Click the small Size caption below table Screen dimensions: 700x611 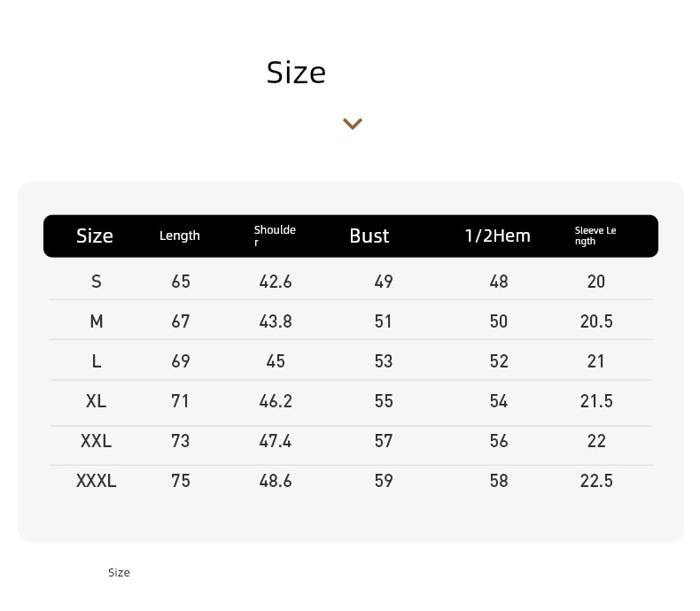(x=119, y=572)
